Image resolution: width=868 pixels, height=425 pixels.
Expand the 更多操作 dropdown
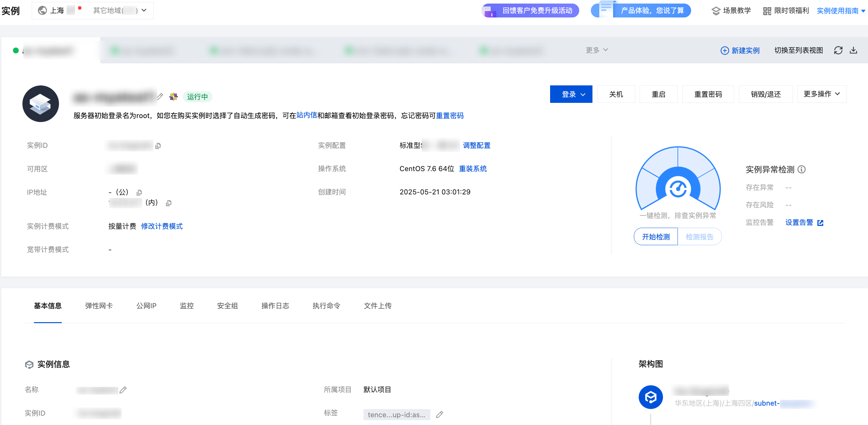[x=822, y=94]
